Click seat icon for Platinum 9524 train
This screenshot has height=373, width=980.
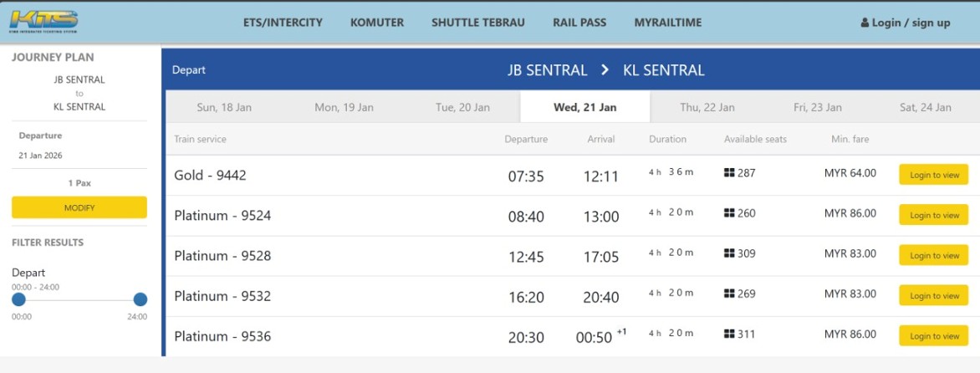729,213
